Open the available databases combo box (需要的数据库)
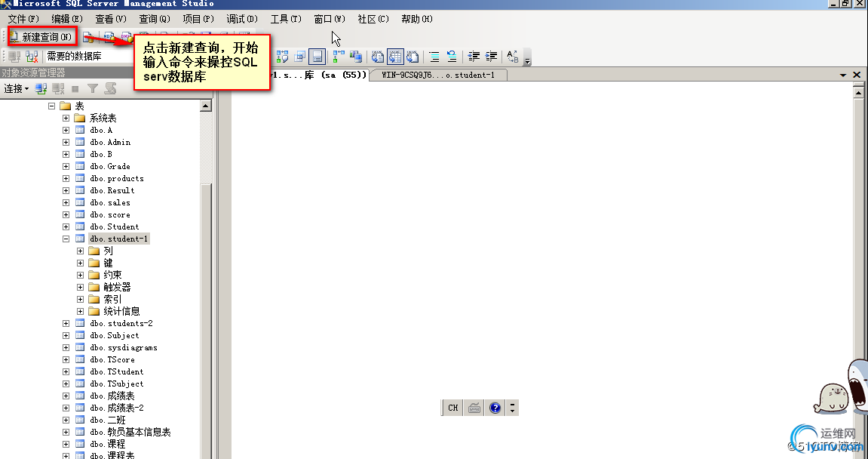This screenshot has width=868, height=459. tap(88, 56)
